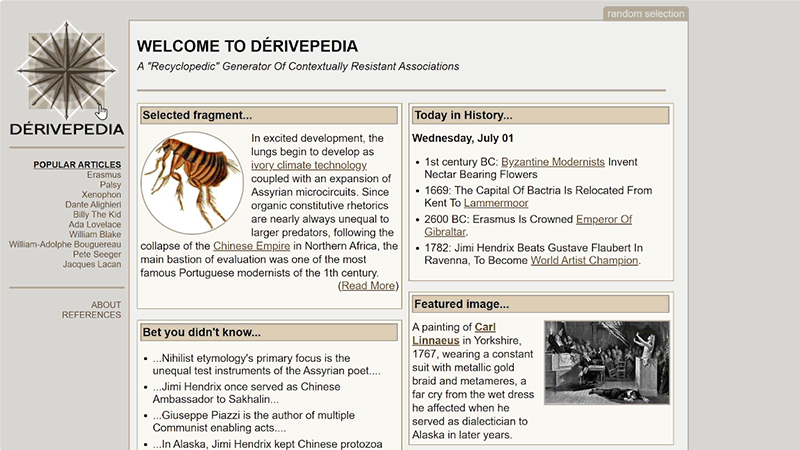Viewport: 800px width, 450px height.
Task: Click the featured courtroom engraving image
Action: tap(607, 363)
